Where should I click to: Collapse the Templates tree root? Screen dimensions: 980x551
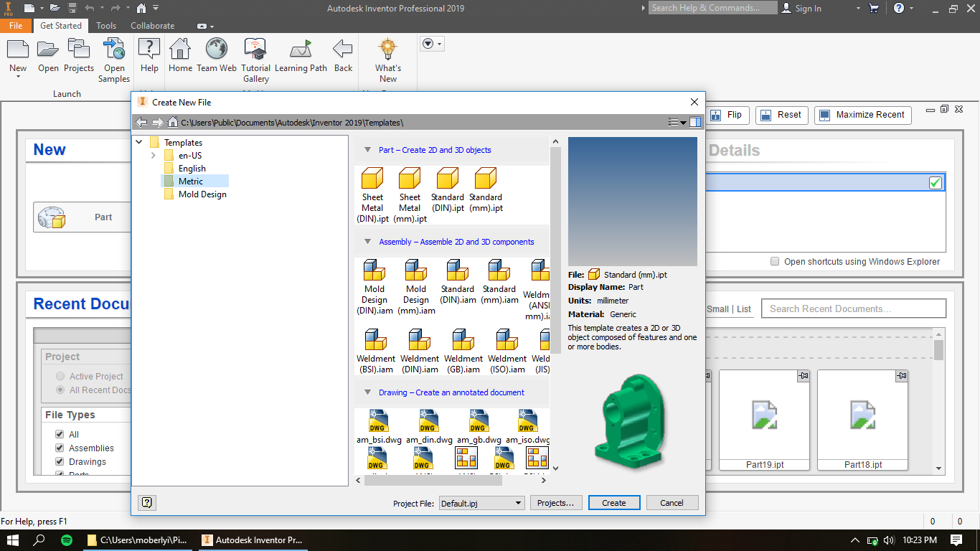click(140, 142)
